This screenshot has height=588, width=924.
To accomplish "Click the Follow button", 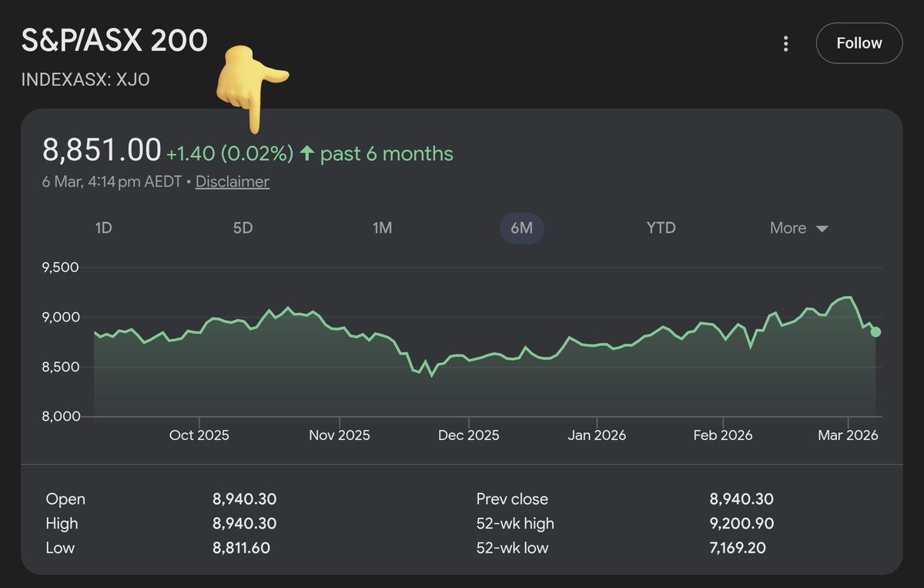I will (x=859, y=43).
